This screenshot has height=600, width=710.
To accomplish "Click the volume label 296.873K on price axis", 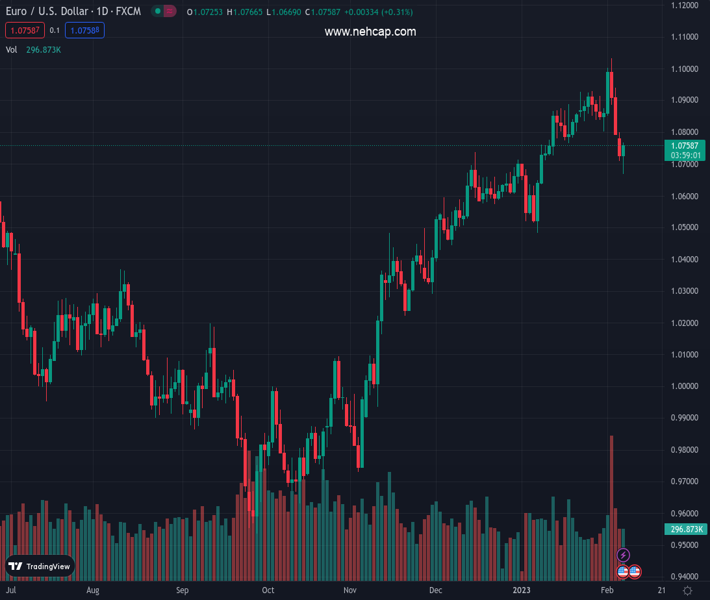I will (685, 529).
